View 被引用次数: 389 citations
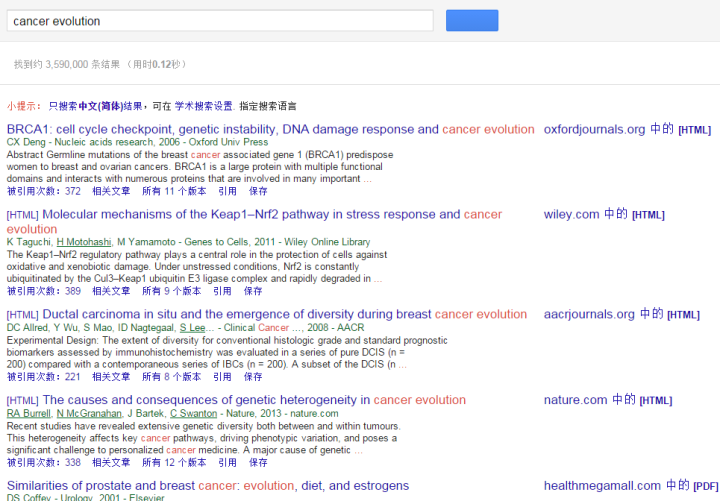This screenshot has height=501, width=720. 44,291
